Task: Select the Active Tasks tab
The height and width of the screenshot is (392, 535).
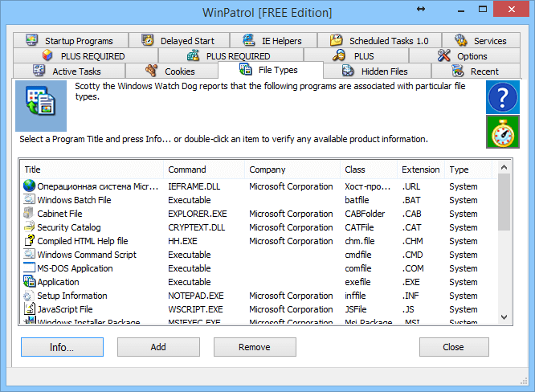Action: click(69, 71)
